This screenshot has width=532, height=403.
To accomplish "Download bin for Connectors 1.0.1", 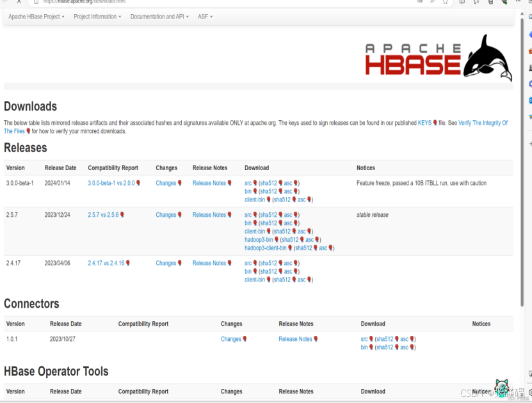I will click(364, 347).
